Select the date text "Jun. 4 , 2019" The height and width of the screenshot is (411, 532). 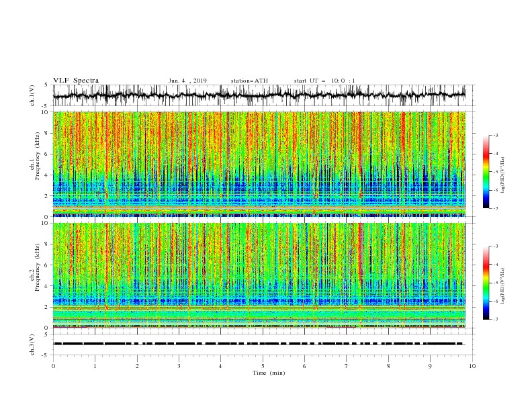click(x=187, y=81)
